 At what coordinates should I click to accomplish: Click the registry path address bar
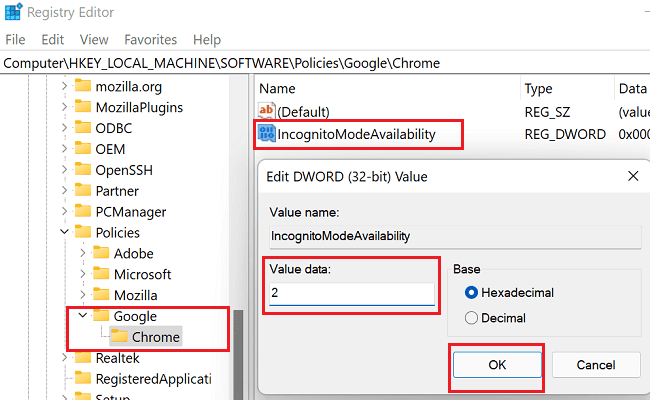click(x=325, y=63)
